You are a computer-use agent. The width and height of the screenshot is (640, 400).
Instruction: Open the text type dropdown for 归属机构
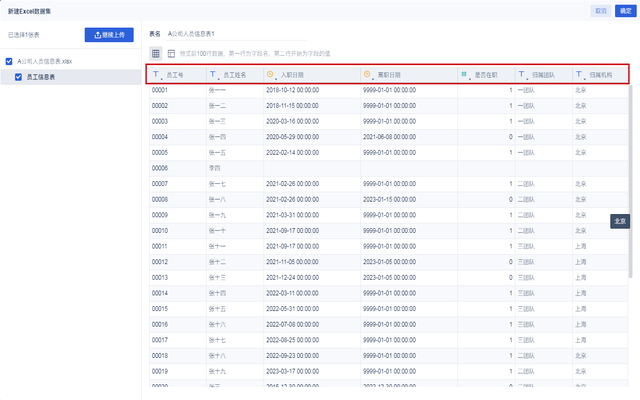580,75
